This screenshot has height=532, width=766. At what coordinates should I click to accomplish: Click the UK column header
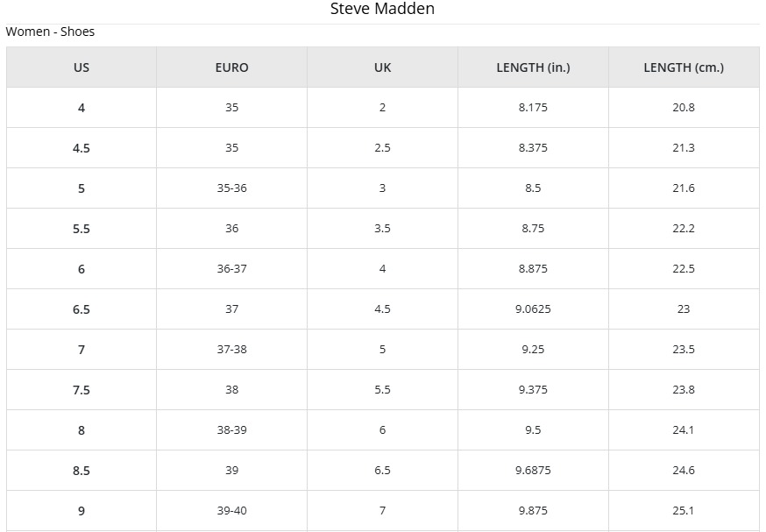(x=382, y=67)
